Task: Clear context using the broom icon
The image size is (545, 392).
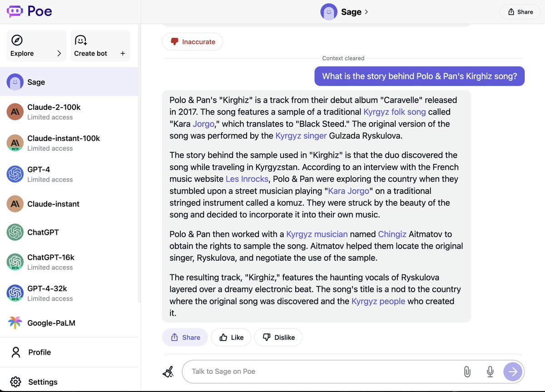Action: pyautogui.click(x=168, y=372)
